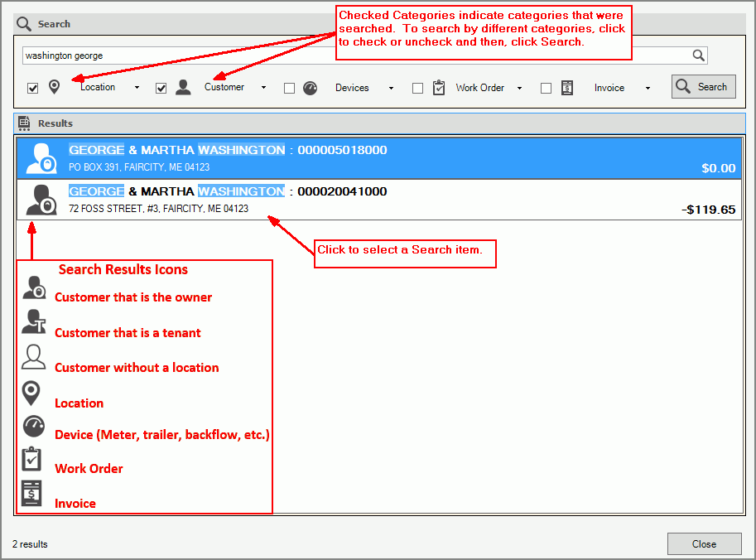Uncheck the Customer category checkbox
Viewport: 756px width, 560px height.
[x=161, y=89]
